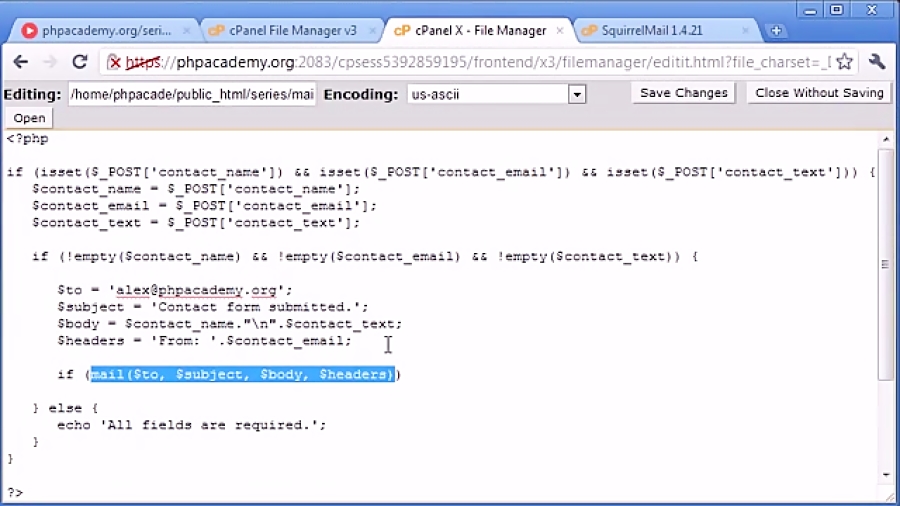Click the <?php opening tag
Image resolution: width=900 pixels, height=506 pixels.
pyautogui.click(x=28, y=139)
